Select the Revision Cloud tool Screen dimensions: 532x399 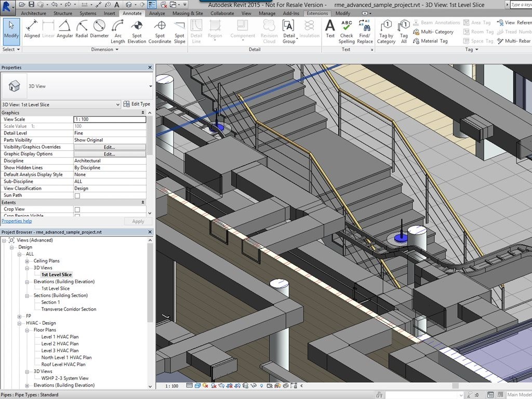click(x=269, y=30)
